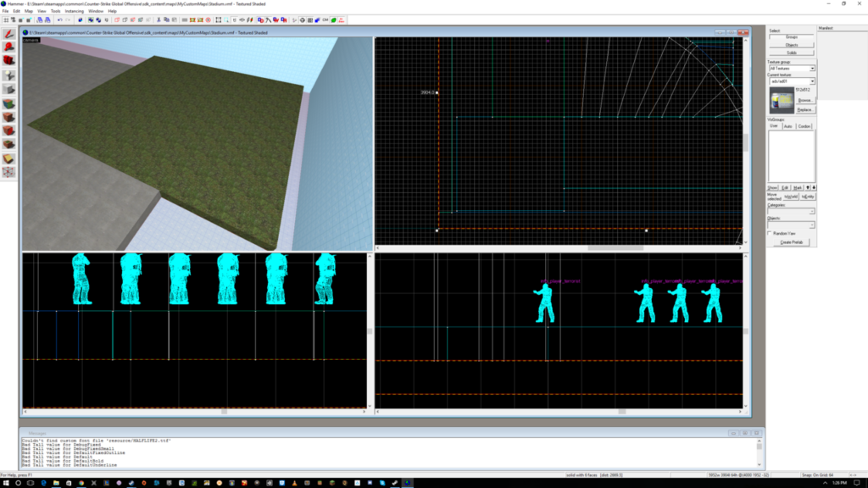The image size is (868, 488).
Task: Click the Create Prefab button
Action: click(792, 242)
